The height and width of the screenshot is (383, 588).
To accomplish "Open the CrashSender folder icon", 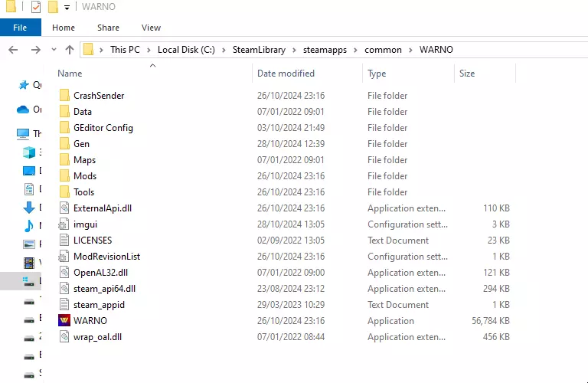I will [64, 95].
